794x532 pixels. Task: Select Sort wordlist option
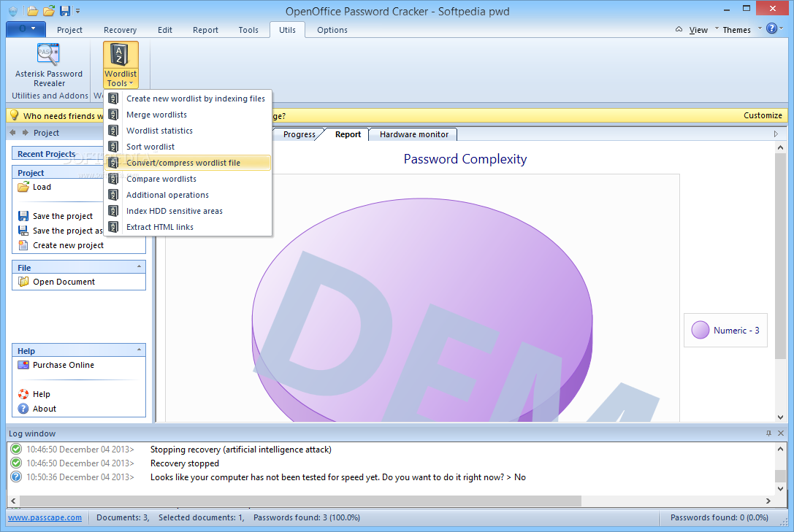click(188, 147)
